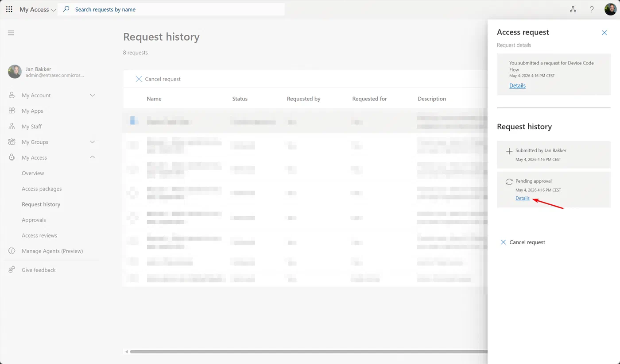Expand the My Groups chevron

click(93, 142)
